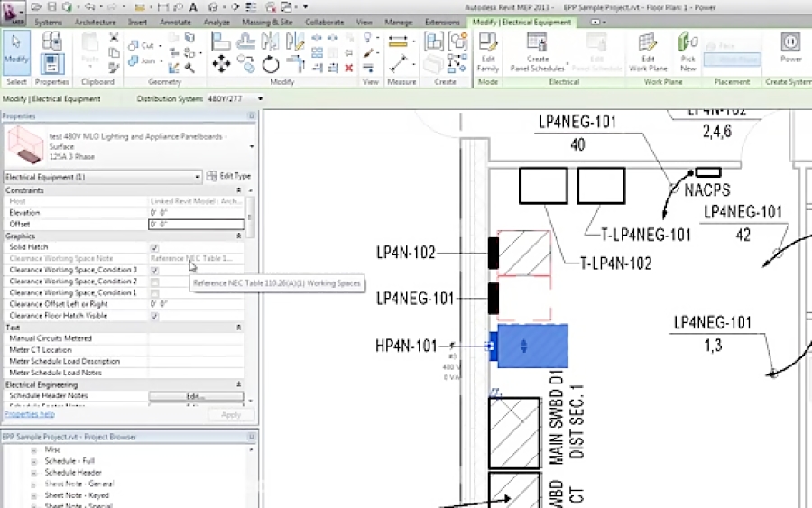Click the Join geometry tool
The height and width of the screenshot is (508, 812).
coord(143,60)
